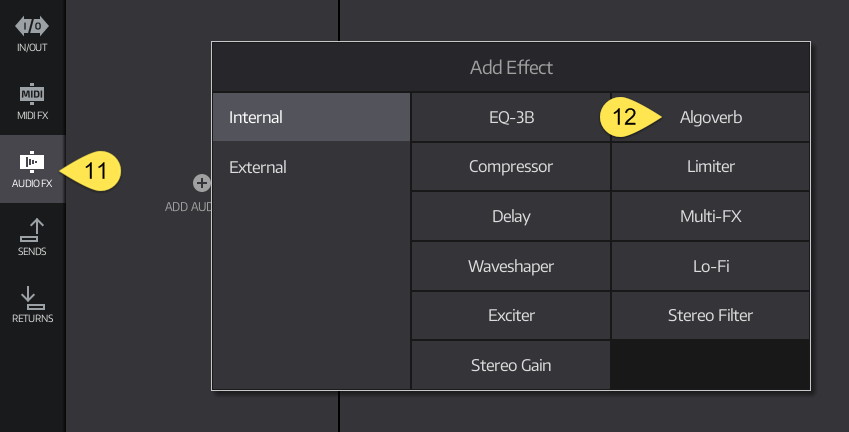Open the RETURNS section
Viewport: 849px width, 432px height.
point(32,305)
